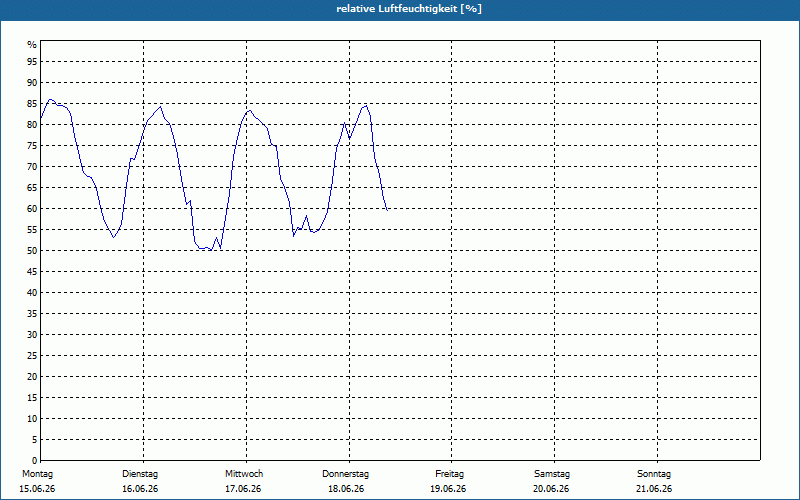Viewport: 800px width, 500px height.
Task: Click the y-axis value '10'
Action: (32, 418)
